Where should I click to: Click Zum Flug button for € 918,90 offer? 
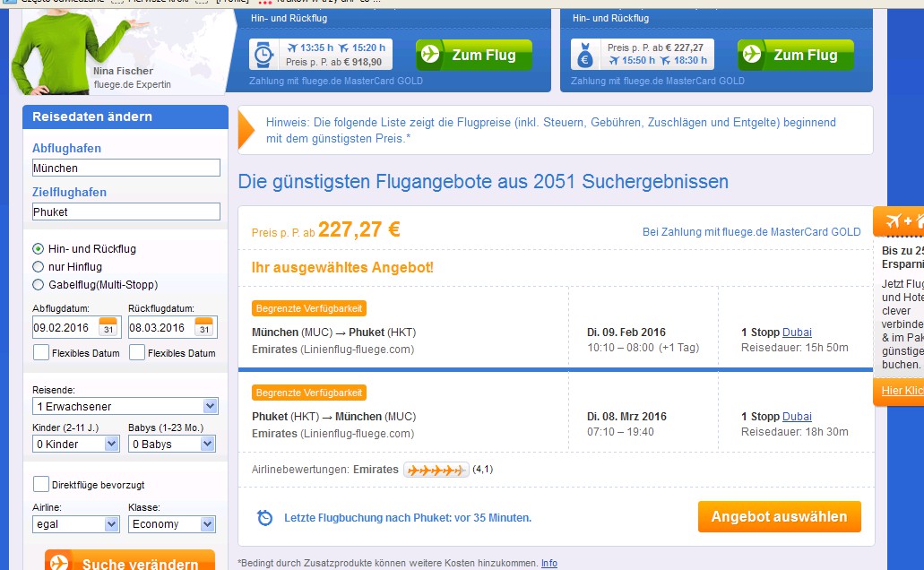(x=474, y=55)
